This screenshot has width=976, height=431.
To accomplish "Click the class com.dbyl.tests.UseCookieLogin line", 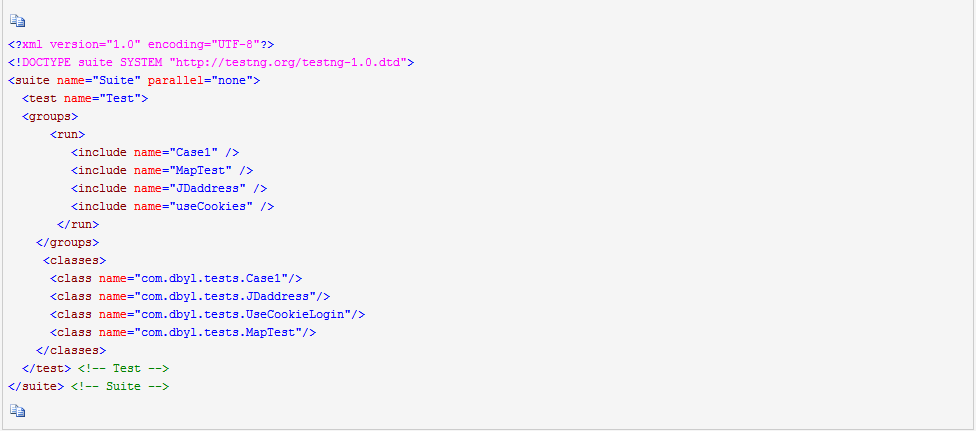I will 208,315.
